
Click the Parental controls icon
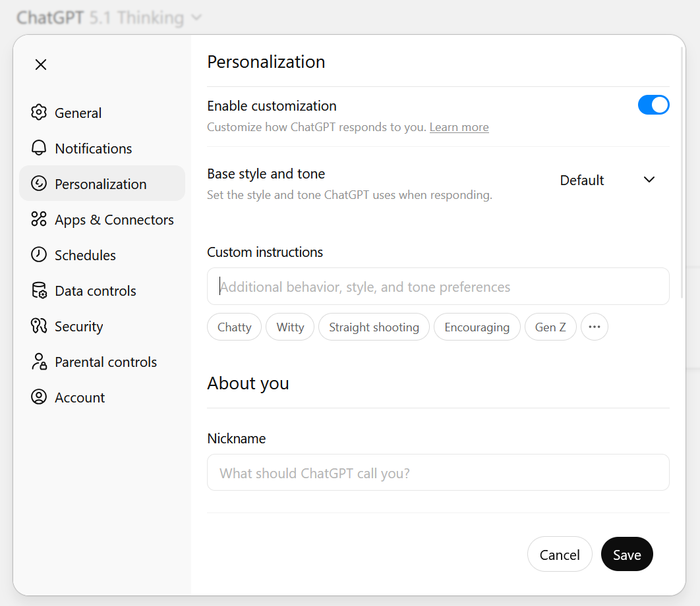pyautogui.click(x=39, y=362)
